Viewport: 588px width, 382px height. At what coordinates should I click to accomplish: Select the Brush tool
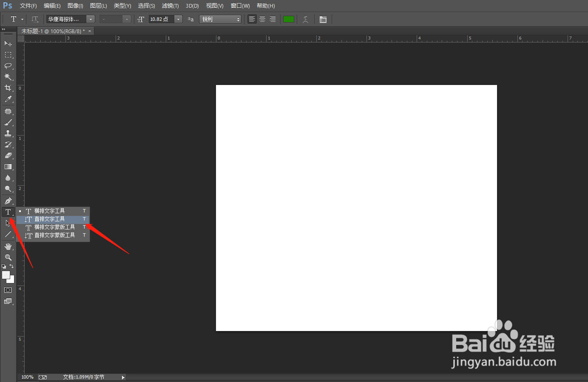point(8,122)
